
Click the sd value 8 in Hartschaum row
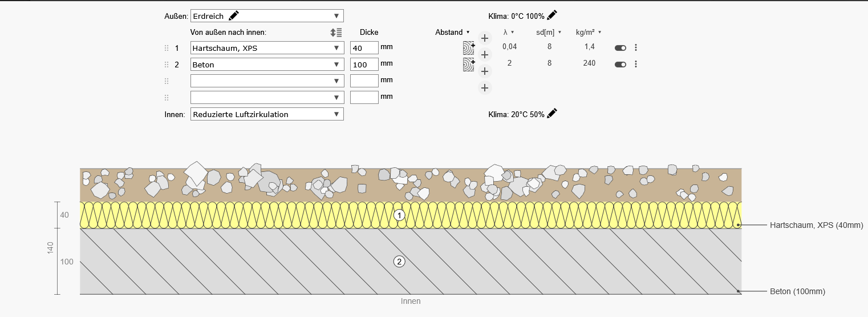pyautogui.click(x=549, y=47)
